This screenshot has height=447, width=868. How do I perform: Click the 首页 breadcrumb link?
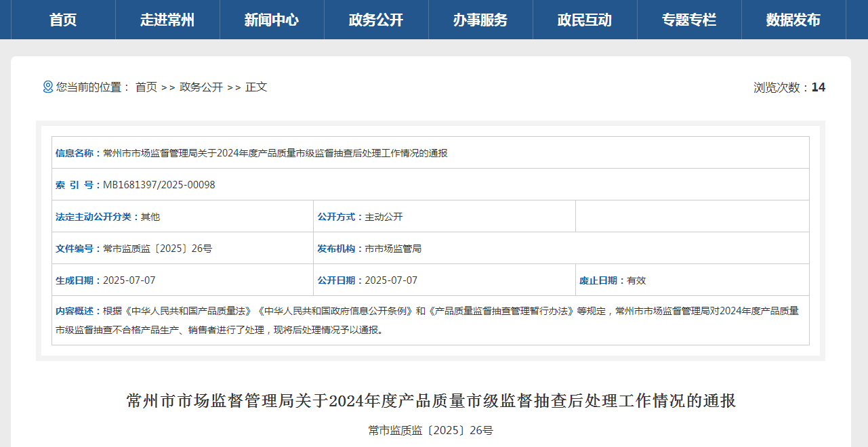[x=146, y=87]
